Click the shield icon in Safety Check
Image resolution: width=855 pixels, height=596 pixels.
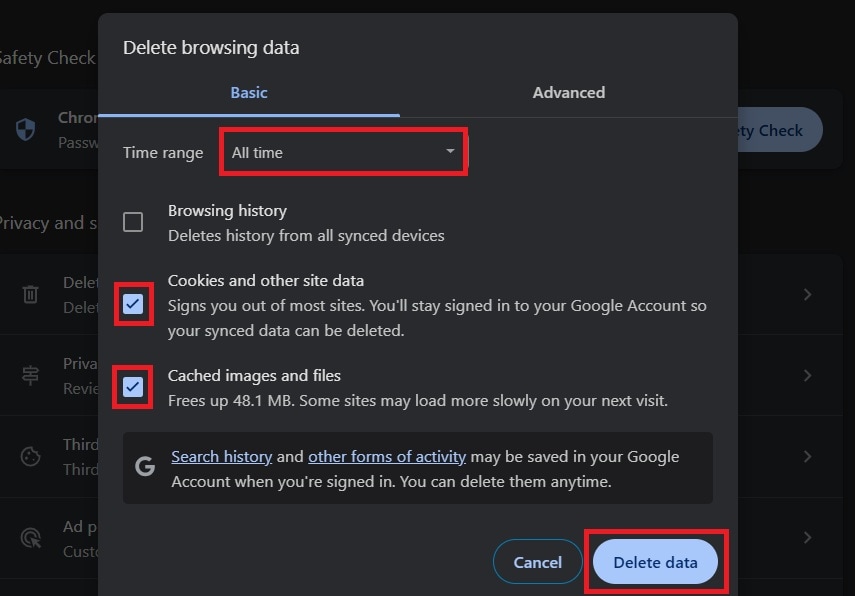(26, 130)
